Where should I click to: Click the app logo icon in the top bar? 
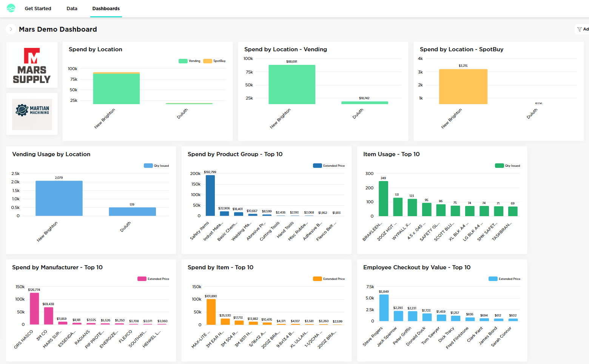click(11, 8)
